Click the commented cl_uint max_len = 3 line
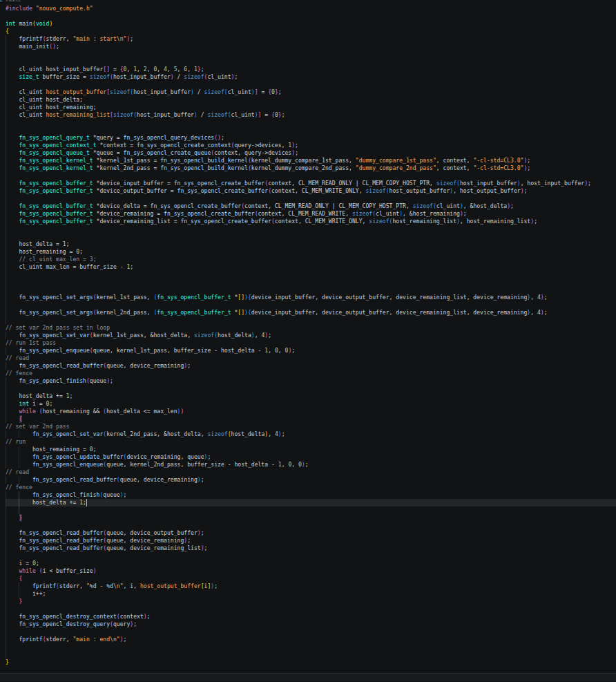616x682 pixels. point(57,259)
